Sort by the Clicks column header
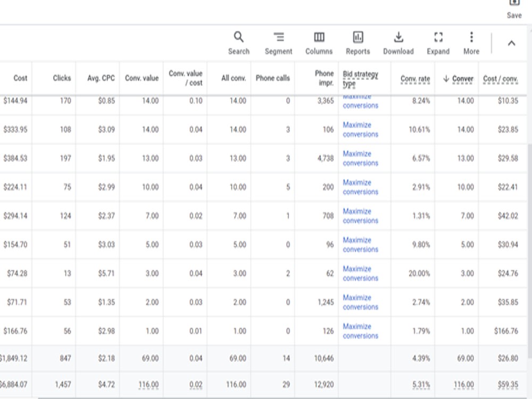 click(x=62, y=78)
